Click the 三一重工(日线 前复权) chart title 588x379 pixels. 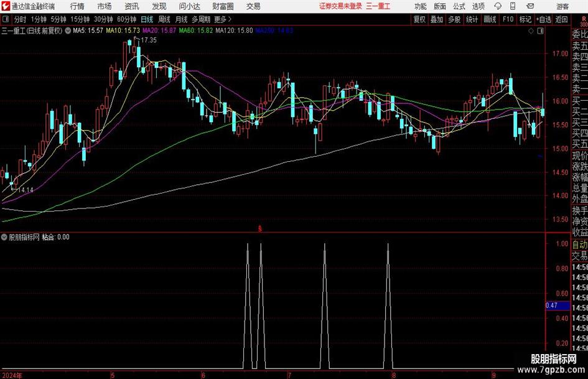coord(32,30)
